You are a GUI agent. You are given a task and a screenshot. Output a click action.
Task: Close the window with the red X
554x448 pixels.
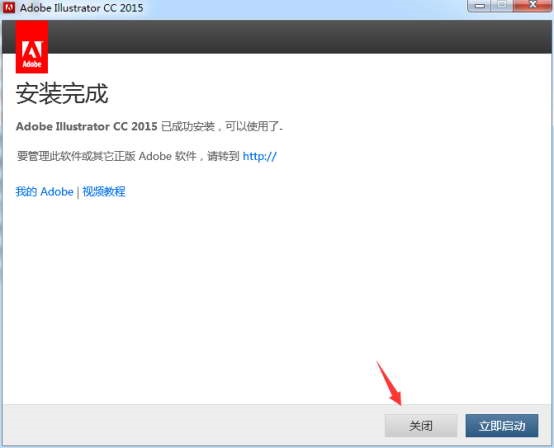pos(533,6)
